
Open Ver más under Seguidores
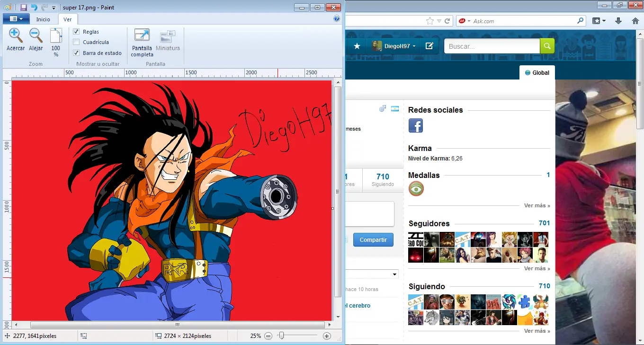pyautogui.click(x=537, y=269)
